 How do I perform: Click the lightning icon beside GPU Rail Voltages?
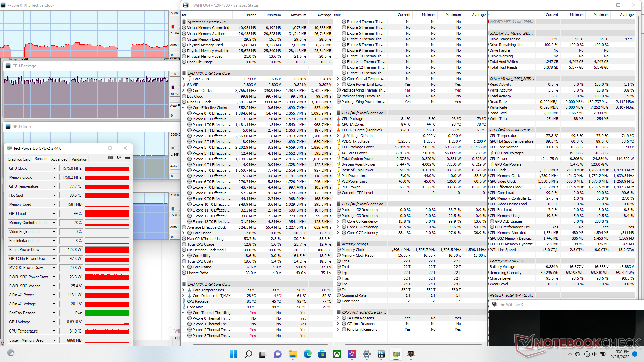click(x=492, y=153)
